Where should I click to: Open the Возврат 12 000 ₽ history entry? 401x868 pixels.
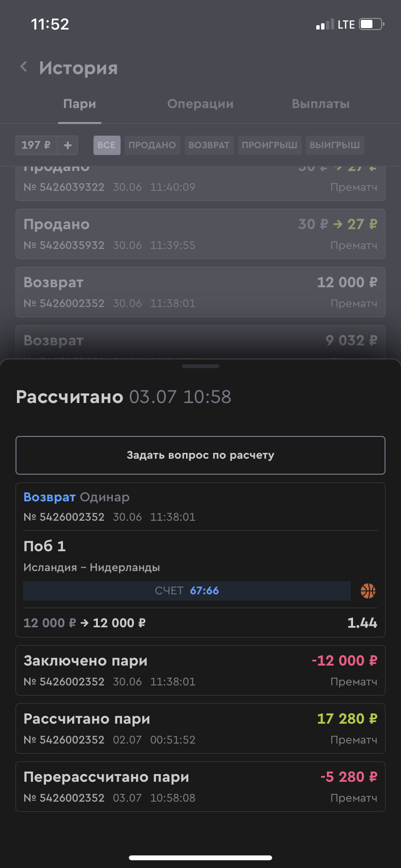(x=200, y=292)
